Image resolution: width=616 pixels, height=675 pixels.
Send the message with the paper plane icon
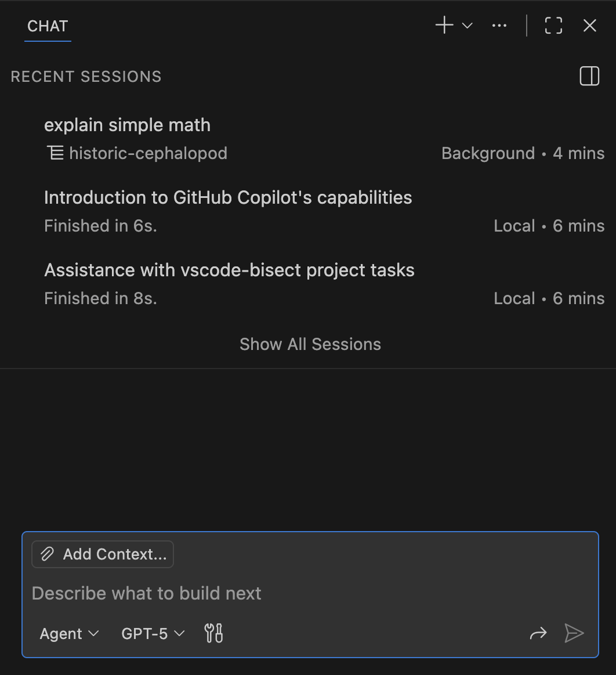click(x=574, y=633)
